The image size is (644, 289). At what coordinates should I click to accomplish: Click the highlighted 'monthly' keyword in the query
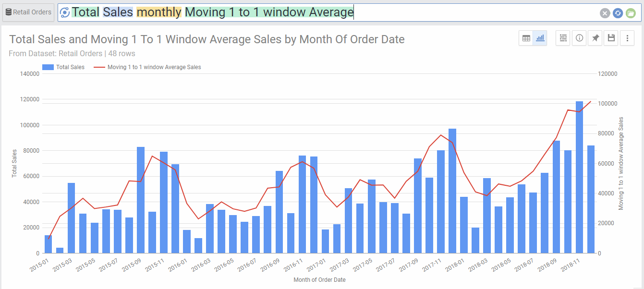tap(159, 12)
